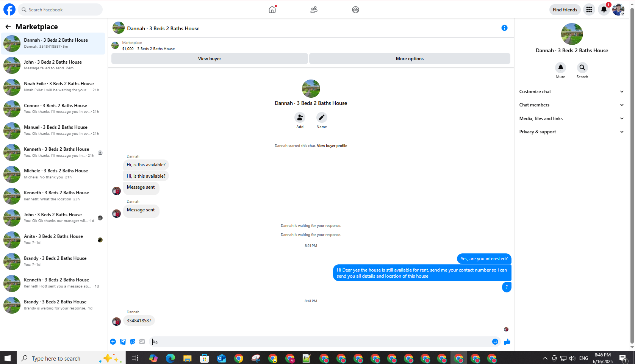Click the large house photo in right panel

[x=572, y=34]
